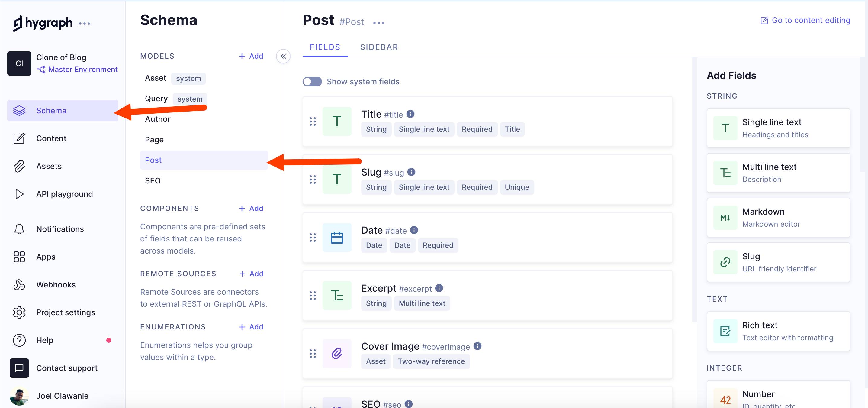Click Joel Olawanle's profile avatar
This screenshot has height=408, width=868.
19,396
